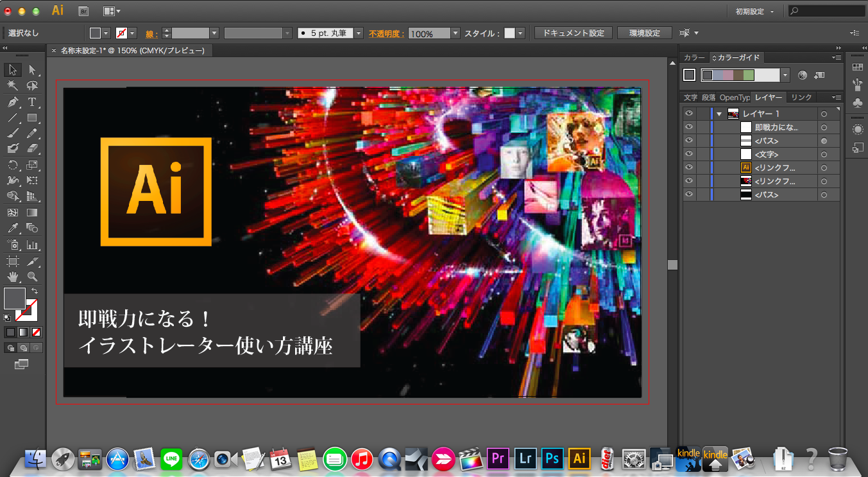This screenshot has width=868, height=477.
Task: Click the color wheel edit colors icon
Action: click(802, 75)
